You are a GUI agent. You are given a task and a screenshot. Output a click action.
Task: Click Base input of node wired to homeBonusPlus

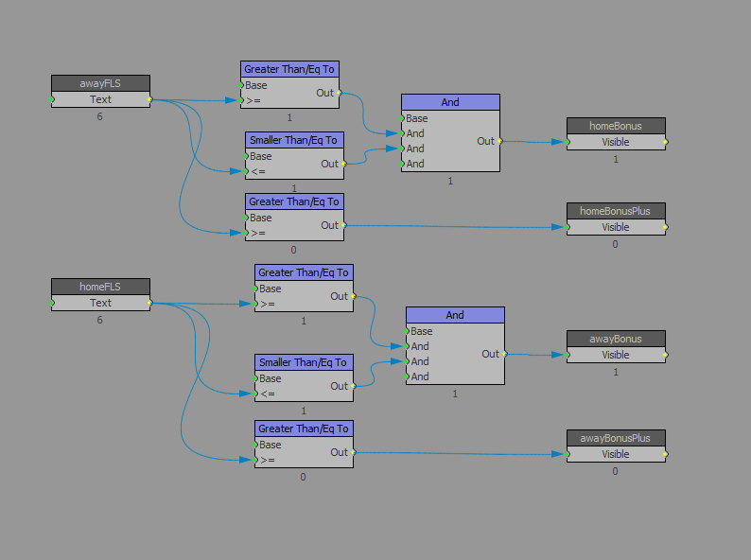coord(246,218)
